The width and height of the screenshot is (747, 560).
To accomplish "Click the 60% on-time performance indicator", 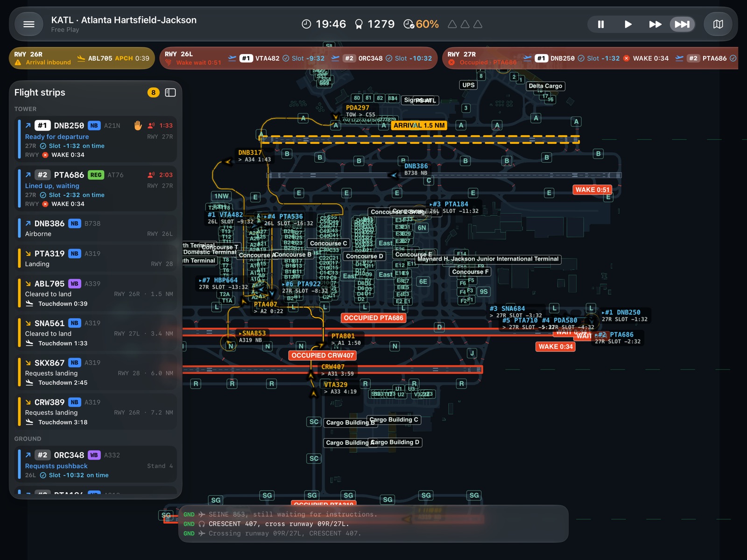I will (x=421, y=24).
